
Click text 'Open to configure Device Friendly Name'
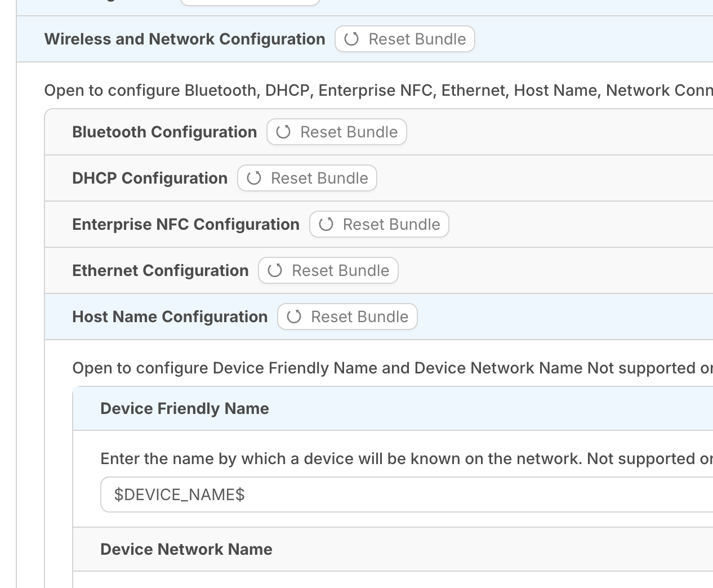click(225, 368)
